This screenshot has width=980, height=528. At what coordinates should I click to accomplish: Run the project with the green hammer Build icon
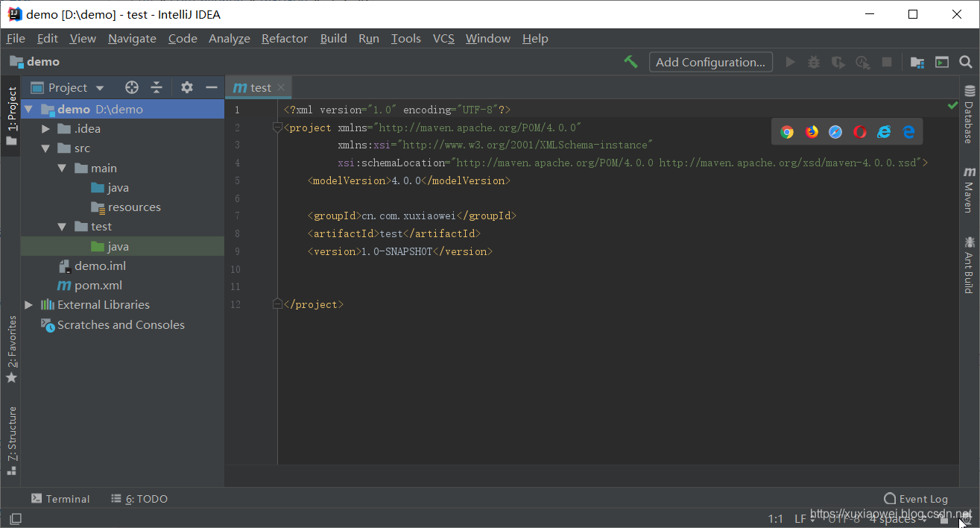coord(630,62)
